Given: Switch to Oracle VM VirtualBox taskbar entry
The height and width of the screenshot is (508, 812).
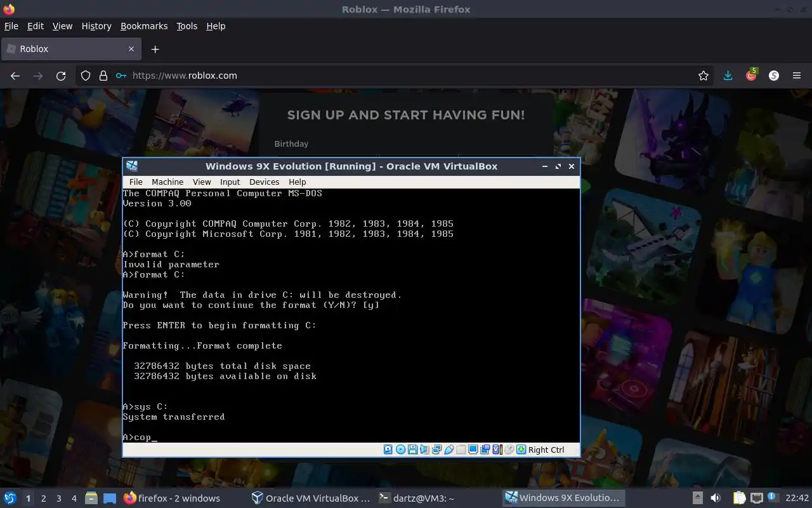Looking at the screenshot, I should coord(311,498).
